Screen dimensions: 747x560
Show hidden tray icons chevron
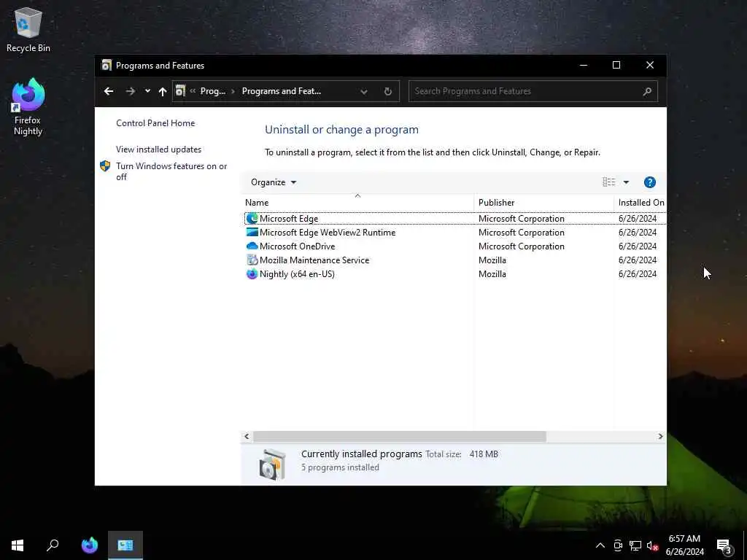click(600, 545)
